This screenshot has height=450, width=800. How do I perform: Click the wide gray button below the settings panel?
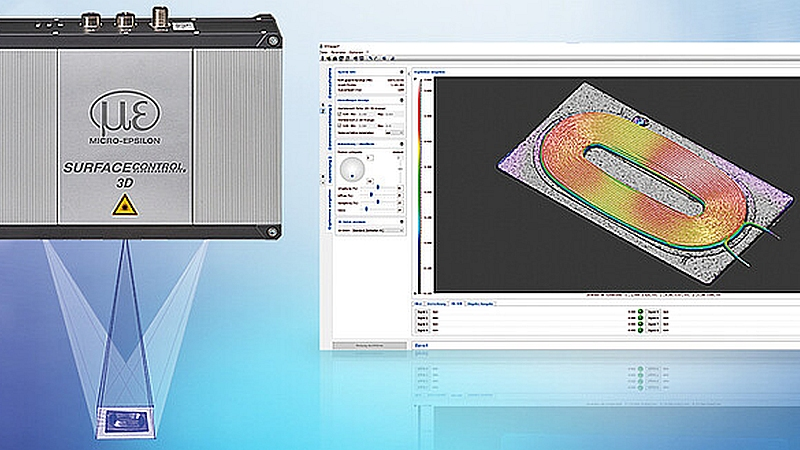tap(370, 346)
